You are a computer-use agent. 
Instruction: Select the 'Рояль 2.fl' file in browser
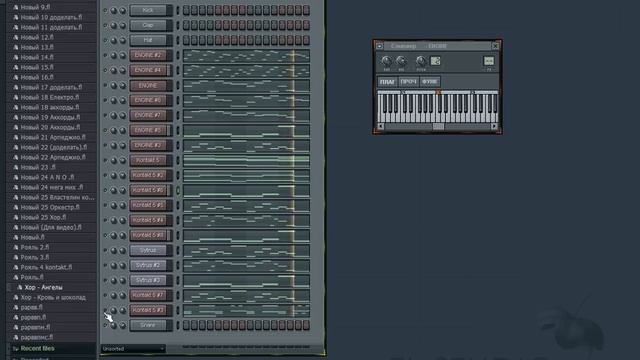[35, 247]
